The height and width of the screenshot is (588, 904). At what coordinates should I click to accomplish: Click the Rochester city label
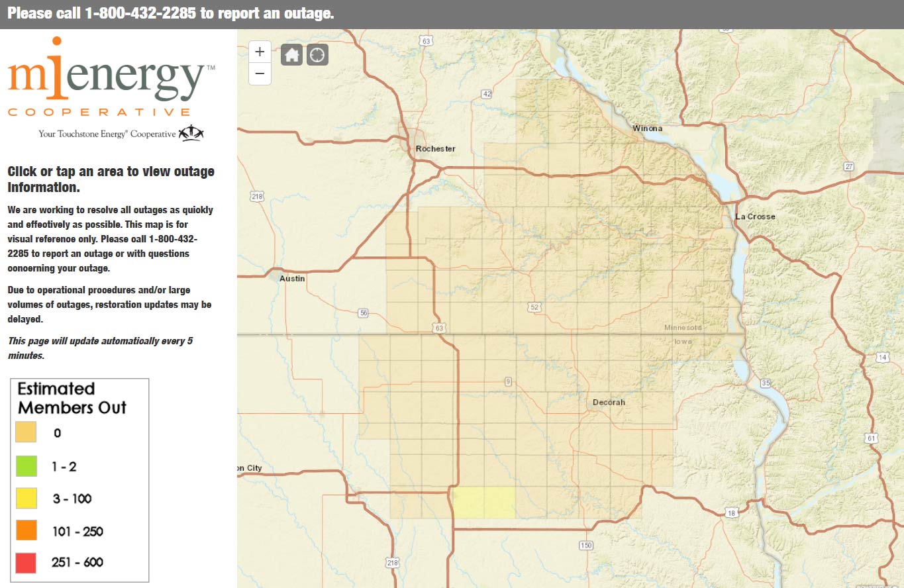point(435,149)
